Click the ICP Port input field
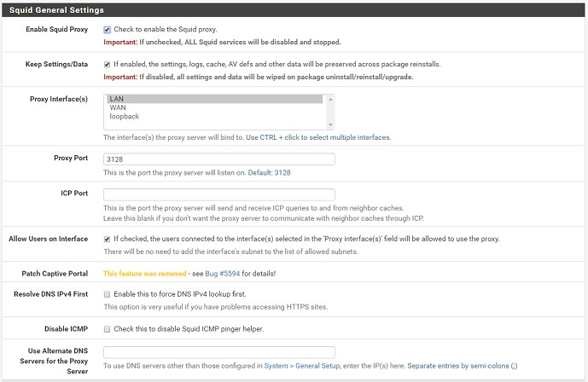 tap(219, 194)
